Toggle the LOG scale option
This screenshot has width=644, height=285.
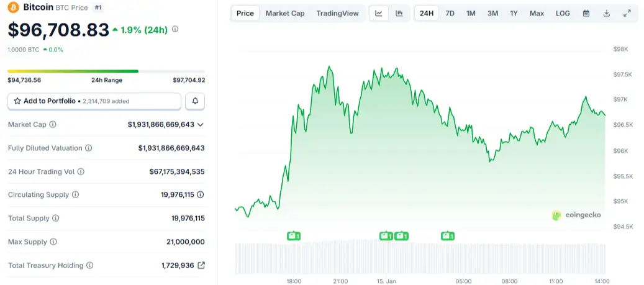pyautogui.click(x=563, y=13)
